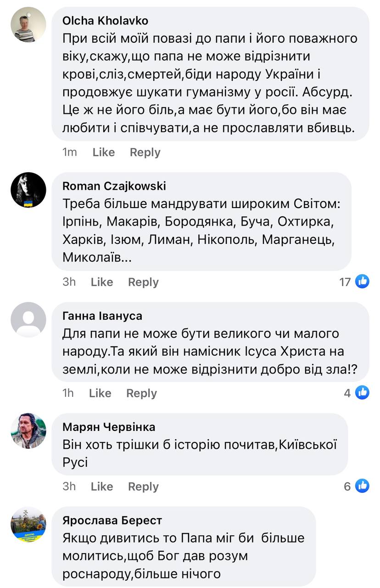
Task: Open Ярослава Берест's profile avatar
Action: pos(28,525)
